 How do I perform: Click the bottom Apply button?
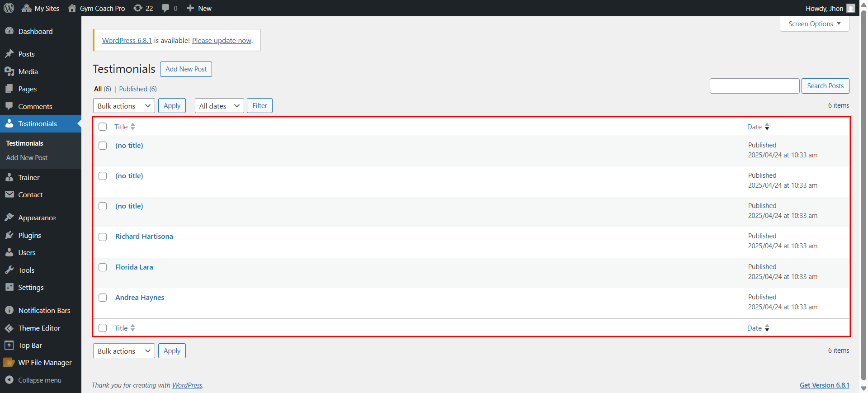coord(172,351)
